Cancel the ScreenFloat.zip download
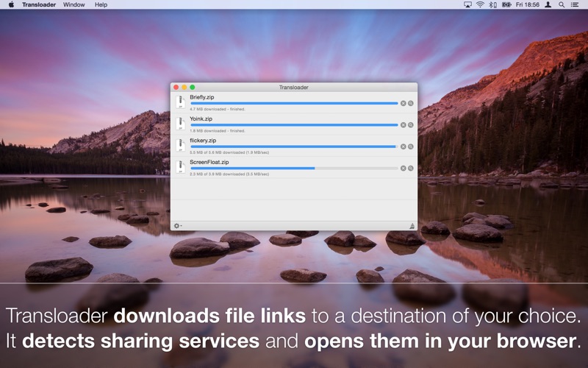Image resolution: width=588 pixels, height=368 pixels. coord(404,168)
